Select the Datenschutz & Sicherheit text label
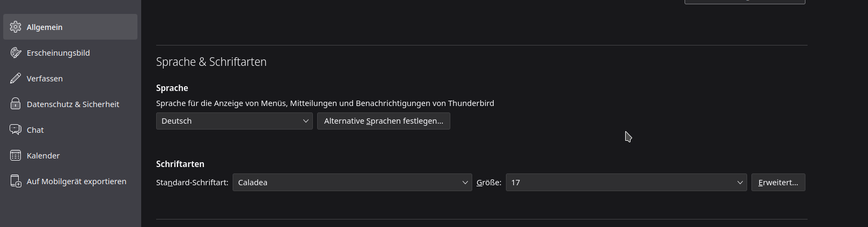The image size is (868, 227). click(x=73, y=104)
